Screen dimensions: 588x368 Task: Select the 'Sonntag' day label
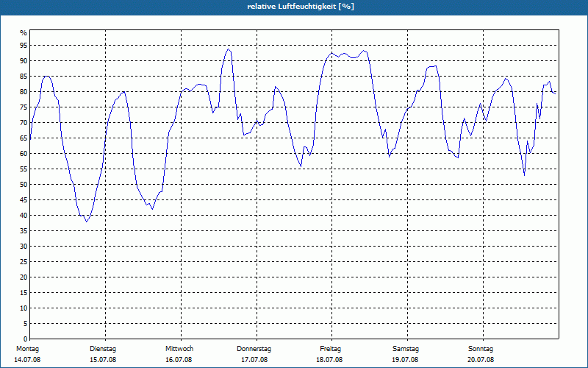[481, 349]
